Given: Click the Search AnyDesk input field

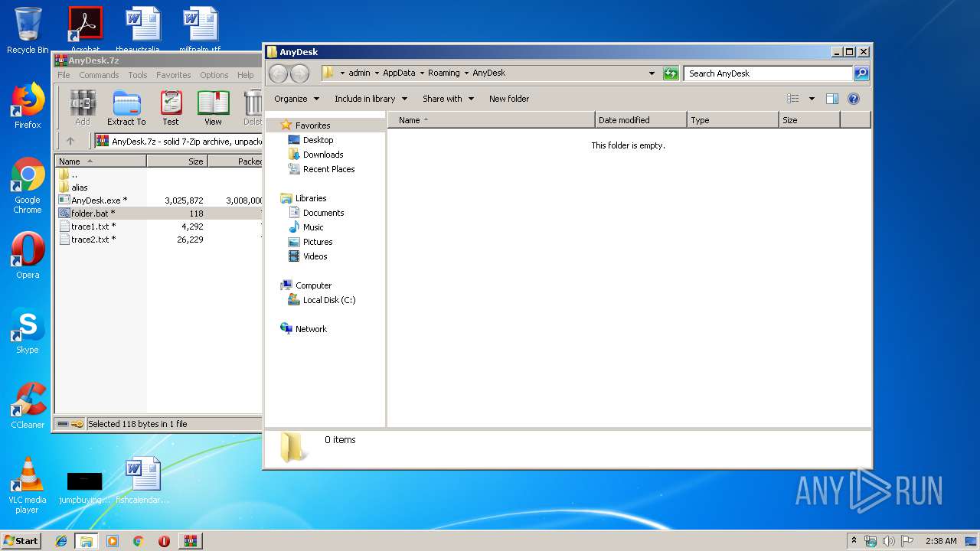Looking at the screenshot, I should (768, 73).
